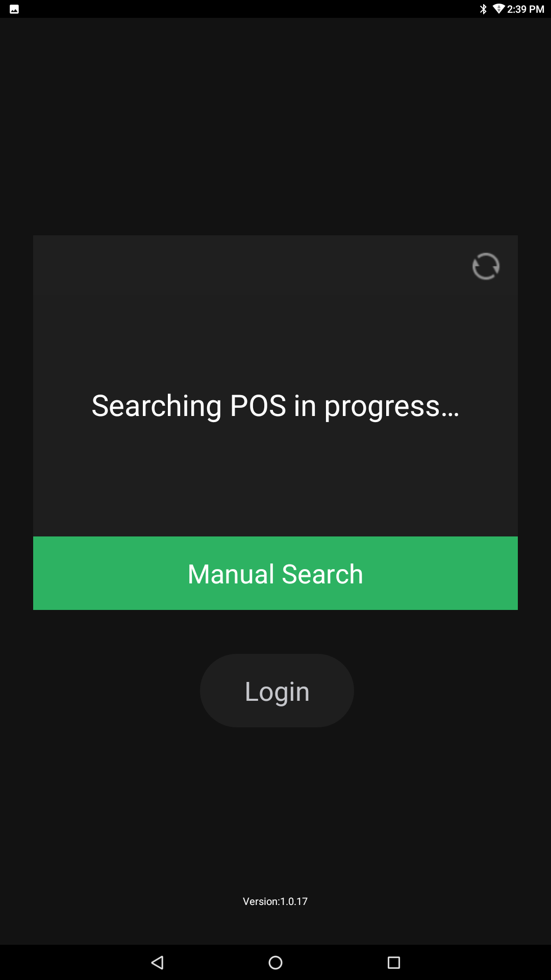Click the Manual Search button
The image size is (551, 980).
pyautogui.click(x=275, y=573)
